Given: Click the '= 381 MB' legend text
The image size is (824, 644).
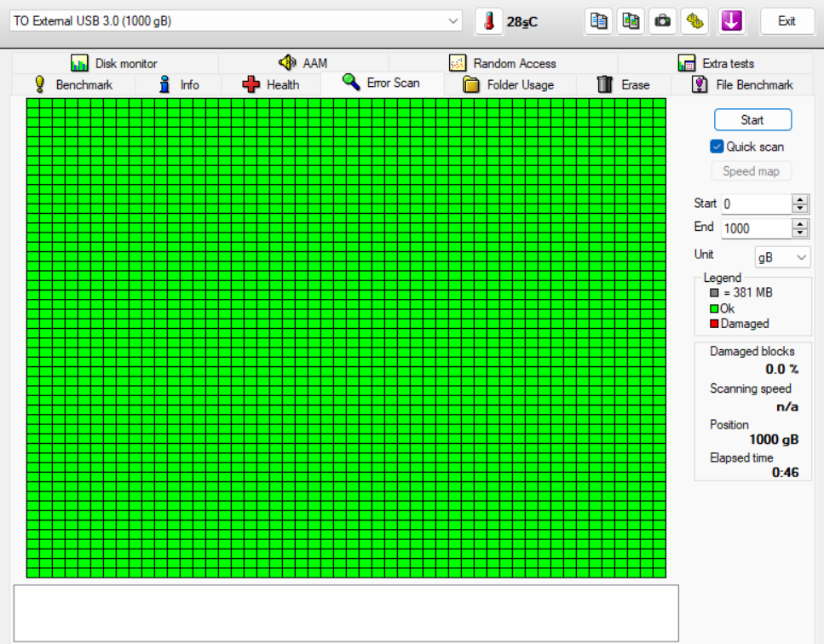Looking at the screenshot, I should pos(748,292).
